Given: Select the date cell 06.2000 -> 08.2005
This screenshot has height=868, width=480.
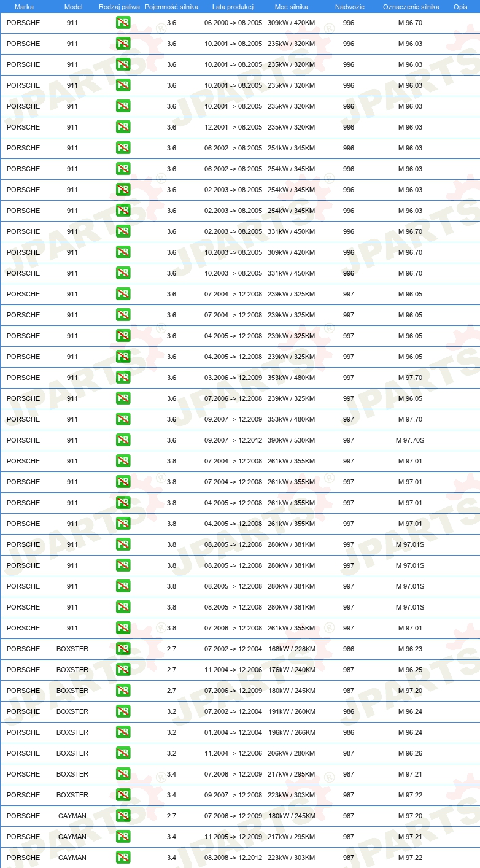Looking at the screenshot, I should [x=233, y=23].
